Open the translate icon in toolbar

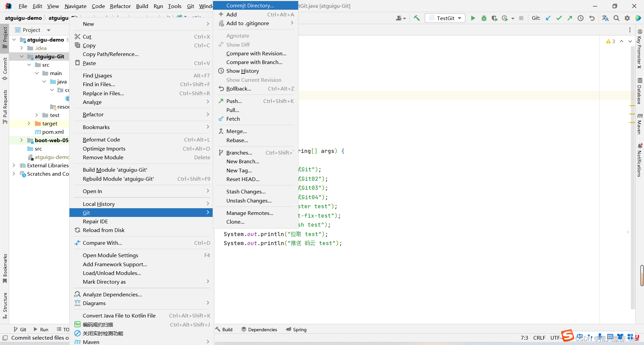[x=605, y=18]
